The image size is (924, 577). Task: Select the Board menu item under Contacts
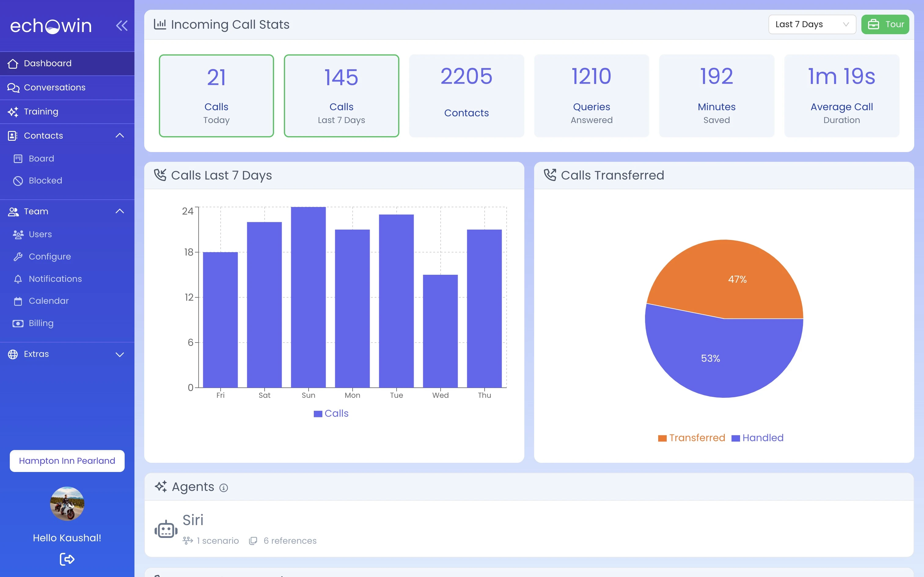41,158
